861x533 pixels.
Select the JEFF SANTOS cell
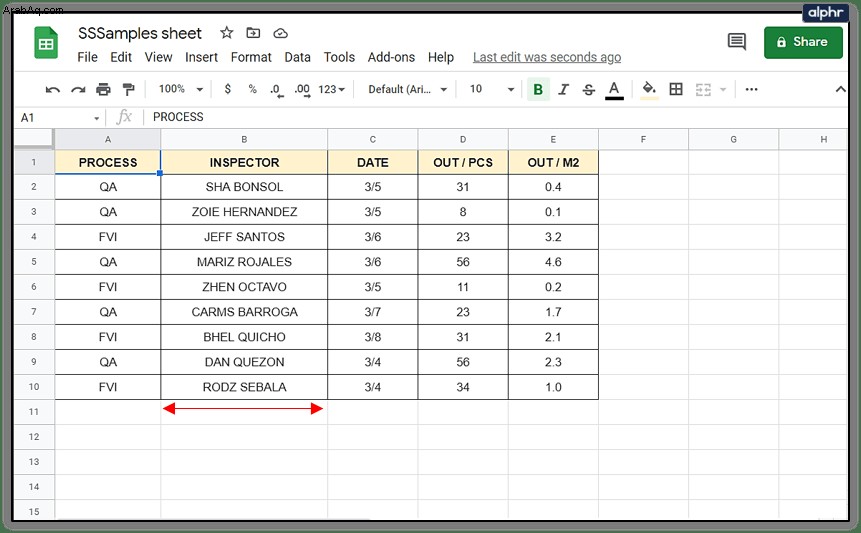coord(244,237)
